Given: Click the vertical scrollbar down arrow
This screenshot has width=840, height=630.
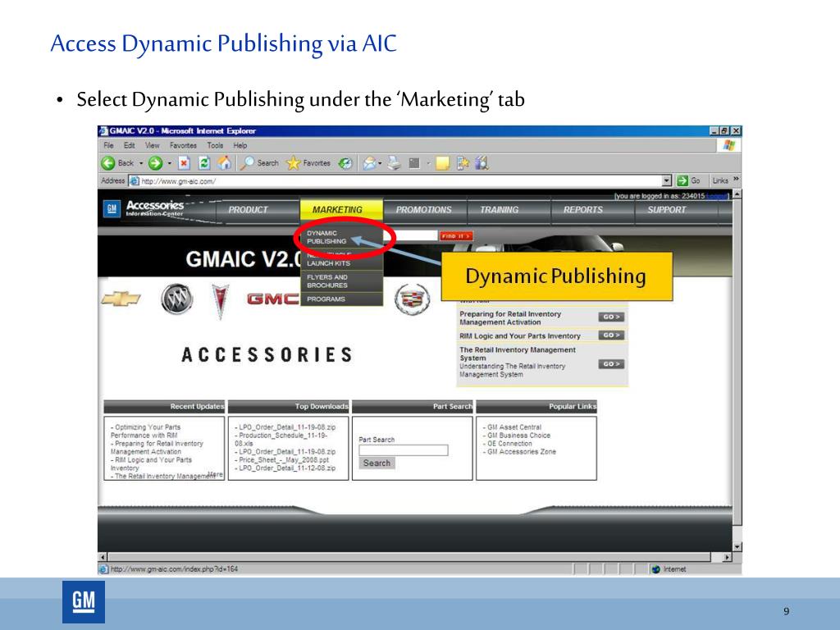Looking at the screenshot, I should 737,547.
